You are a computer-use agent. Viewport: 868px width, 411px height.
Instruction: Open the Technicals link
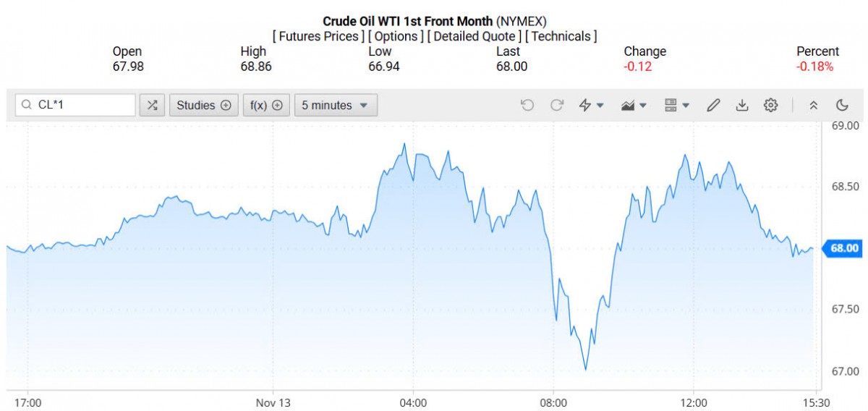[x=561, y=36]
